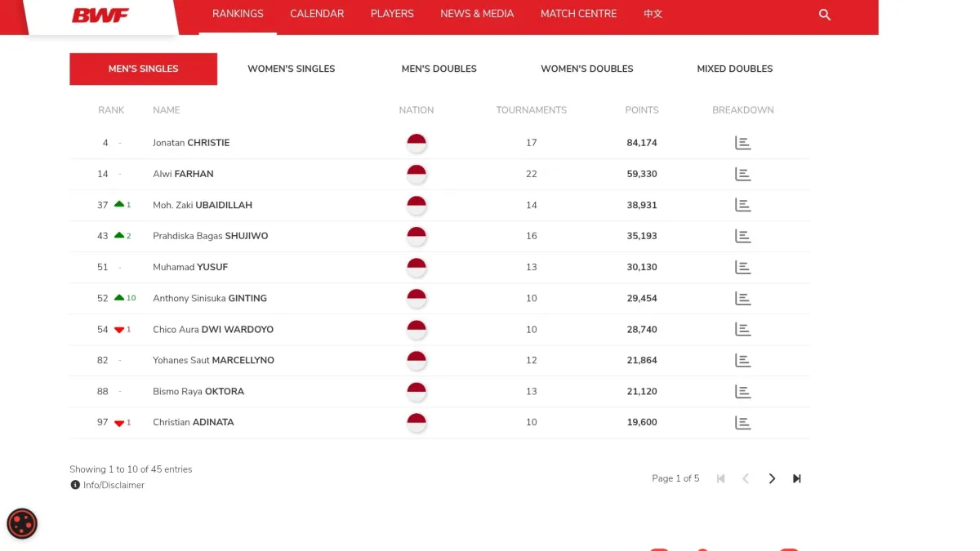Open breakdown chart for Prahdiska Bagas Shujiwo
980x551 pixels.
coord(742,236)
